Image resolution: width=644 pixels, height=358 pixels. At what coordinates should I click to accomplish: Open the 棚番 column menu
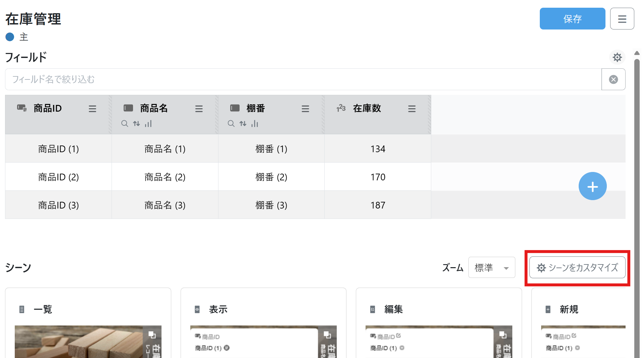pyautogui.click(x=305, y=109)
